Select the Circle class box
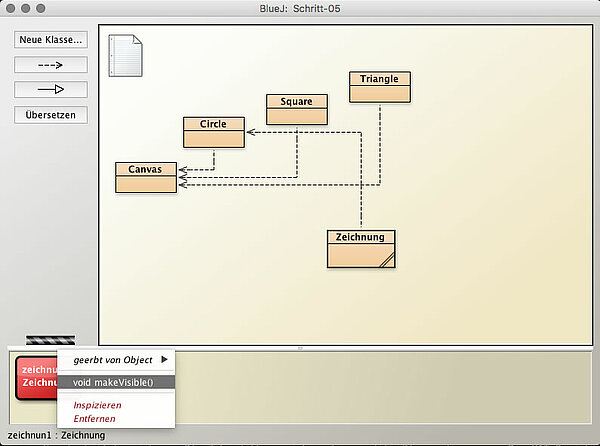This screenshot has height=446, width=600. [213, 132]
